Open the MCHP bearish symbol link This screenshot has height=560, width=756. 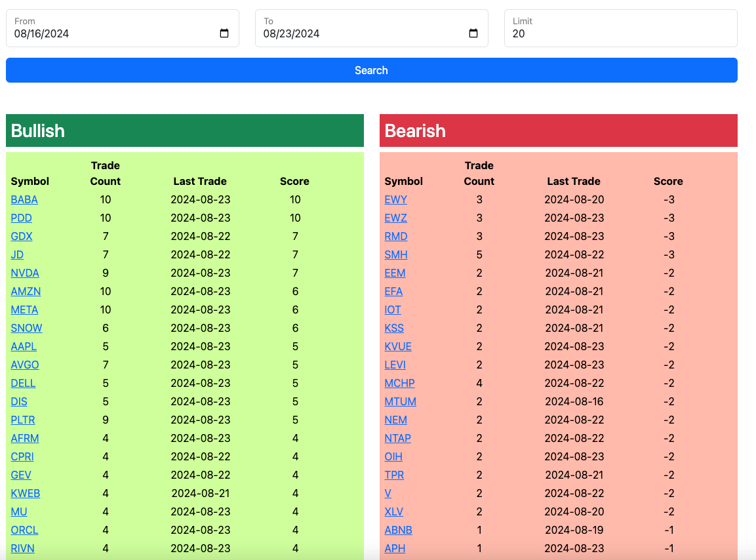point(400,383)
